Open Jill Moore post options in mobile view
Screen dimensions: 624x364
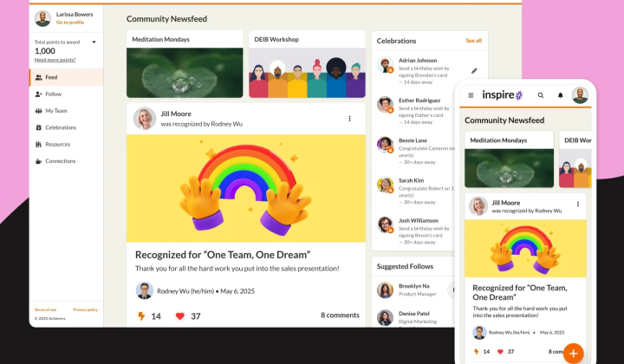tap(578, 204)
